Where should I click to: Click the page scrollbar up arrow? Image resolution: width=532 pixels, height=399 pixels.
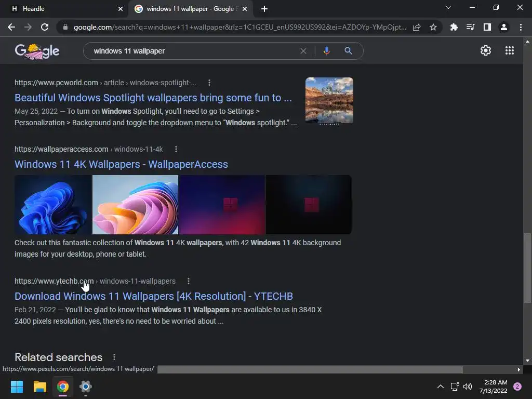tap(527, 42)
